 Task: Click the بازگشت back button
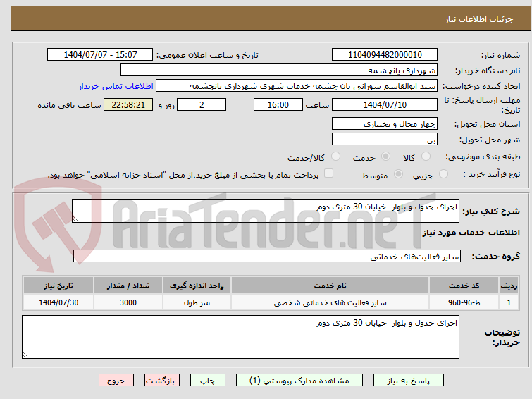pos(162,381)
